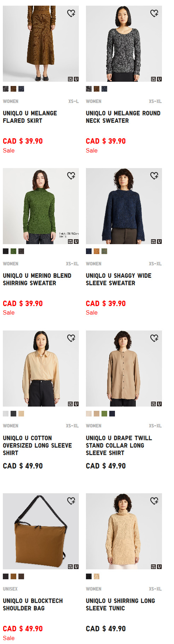This screenshot has height=644, width=174.
Task: Open UNIQLO U Blocktech Shoulder Bag title link
Action: coord(33,604)
